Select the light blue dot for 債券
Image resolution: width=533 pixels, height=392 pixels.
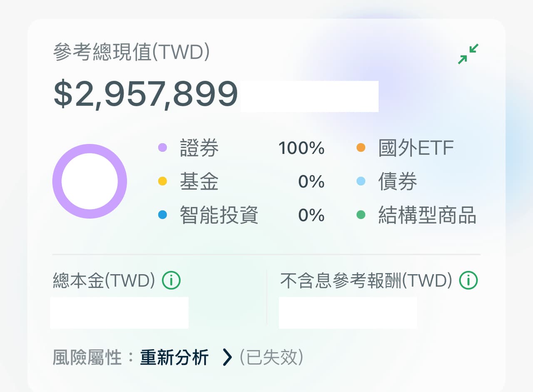[361, 181]
